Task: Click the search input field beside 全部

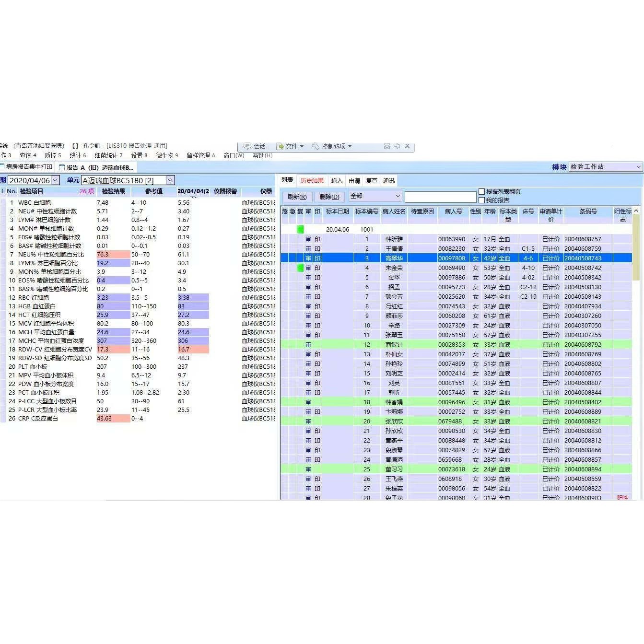Action: [x=440, y=197]
